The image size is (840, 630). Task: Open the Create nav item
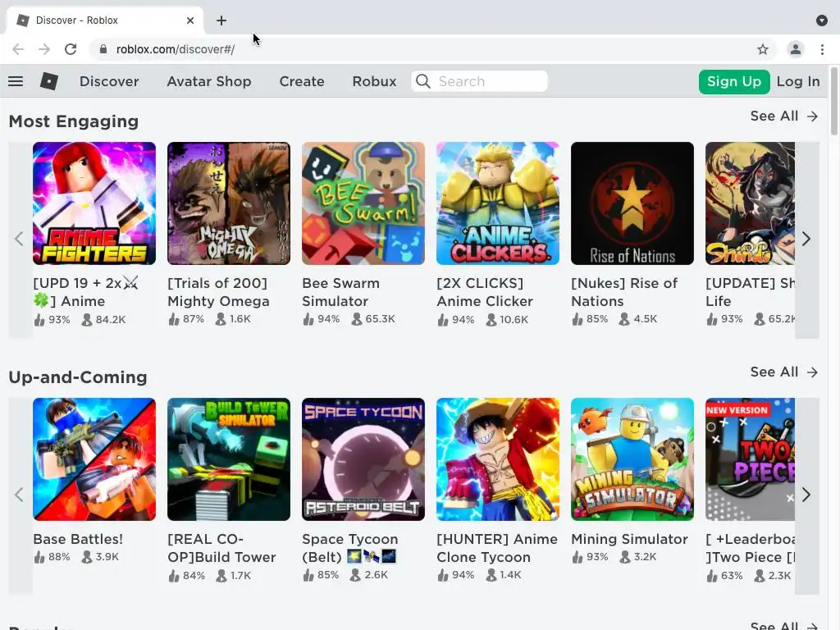click(302, 81)
